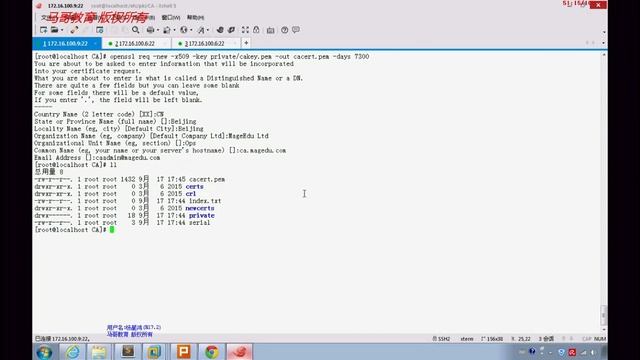Screen dimensions: 640x360
Task: Click the private directory name
Action: [x=202, y=216]
